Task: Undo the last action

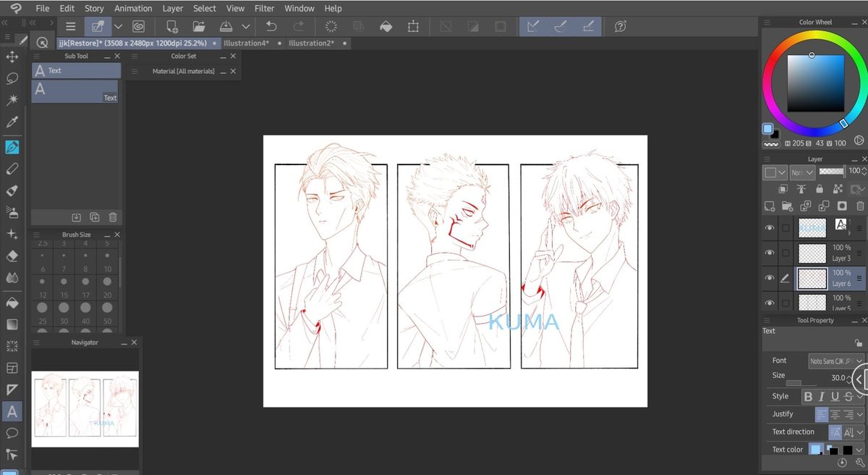Action: 271,26
